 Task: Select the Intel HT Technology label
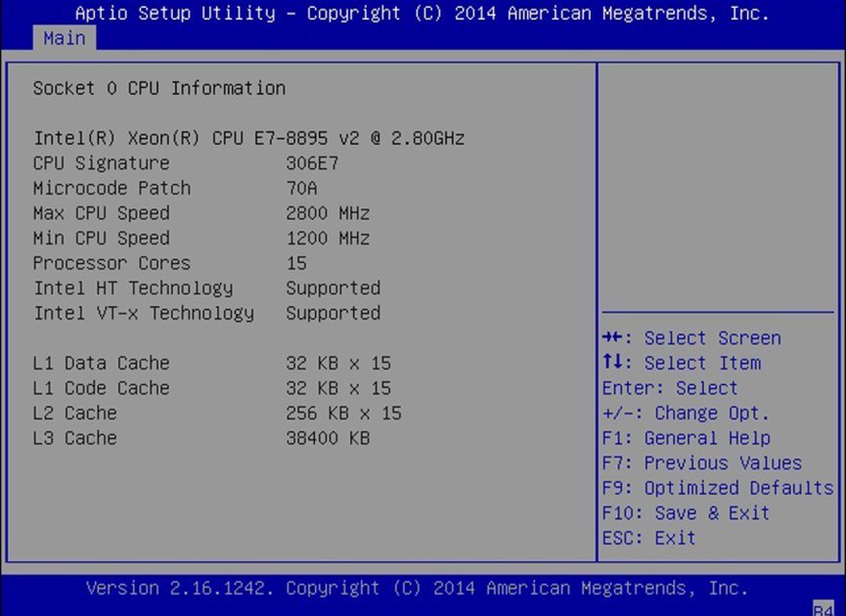pyautogui.click(x=133, y=288)
